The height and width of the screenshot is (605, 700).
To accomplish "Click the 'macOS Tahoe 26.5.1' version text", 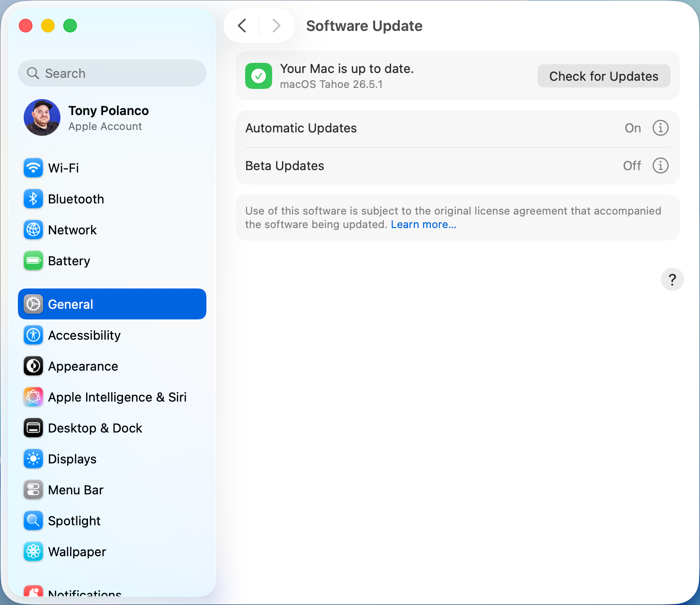I will coord(331,84).
